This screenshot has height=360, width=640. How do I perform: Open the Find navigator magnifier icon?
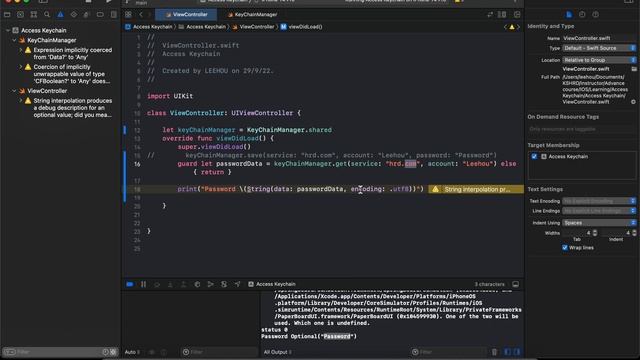tap(47, 15)
